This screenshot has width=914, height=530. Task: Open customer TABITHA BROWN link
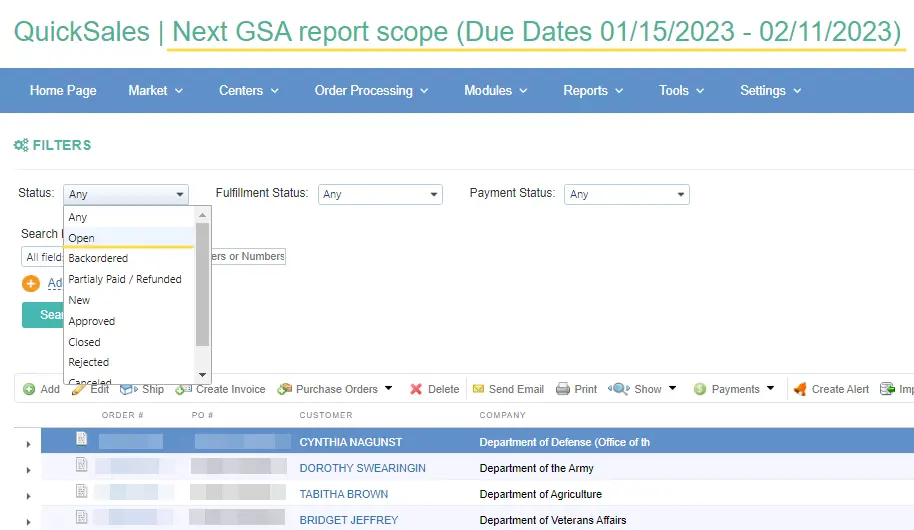click(344, 494)
